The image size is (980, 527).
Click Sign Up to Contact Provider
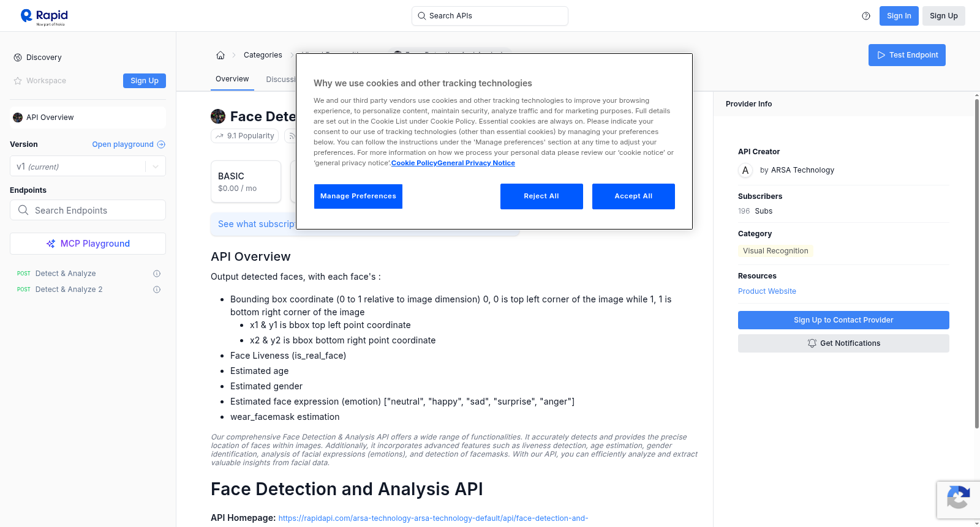click(843, 320)
